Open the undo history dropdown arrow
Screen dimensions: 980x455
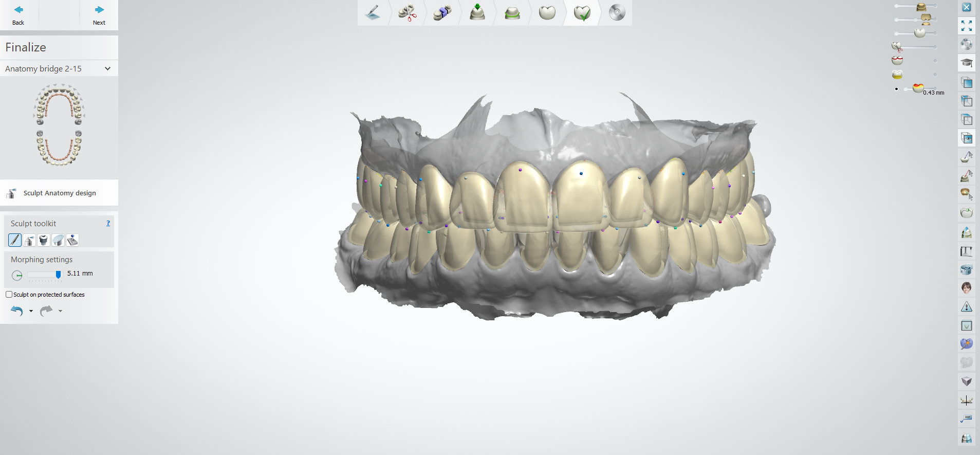click(31, 311)
